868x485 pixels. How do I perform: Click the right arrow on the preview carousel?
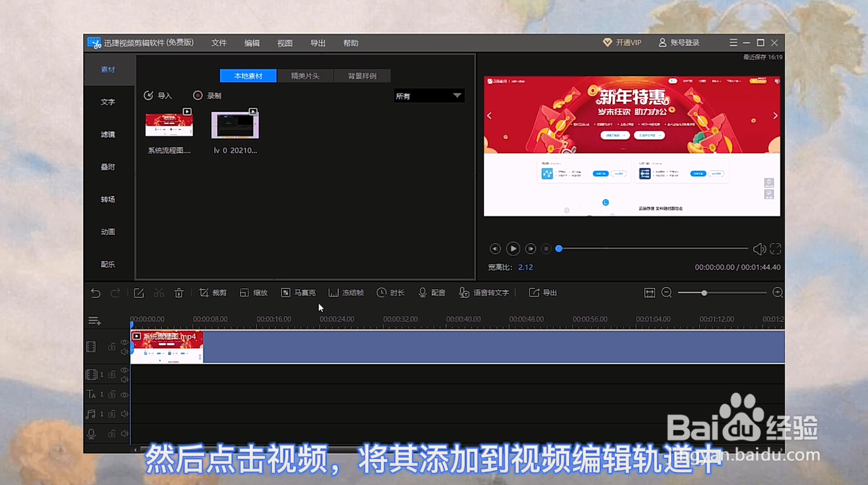pyautogui.click(x=774, y=115)
